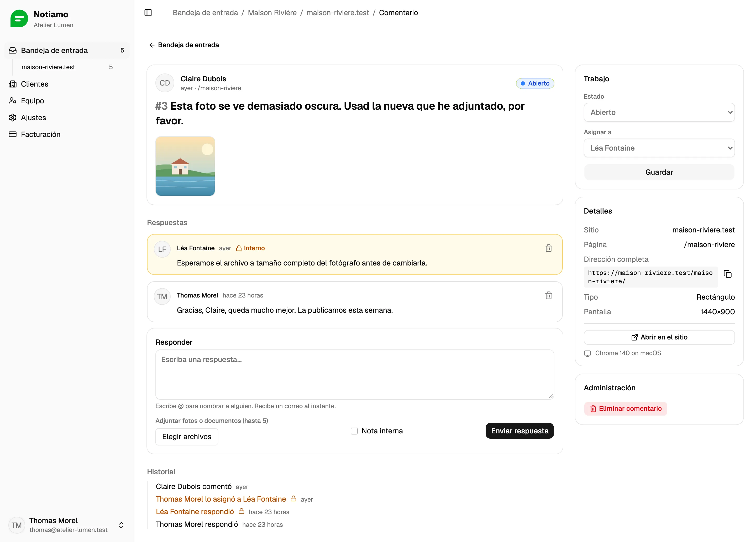The width and height of the screenshot is (756, 542).
Task: Click 'Thomas Morel respondió' history entry
Action: 197,524
